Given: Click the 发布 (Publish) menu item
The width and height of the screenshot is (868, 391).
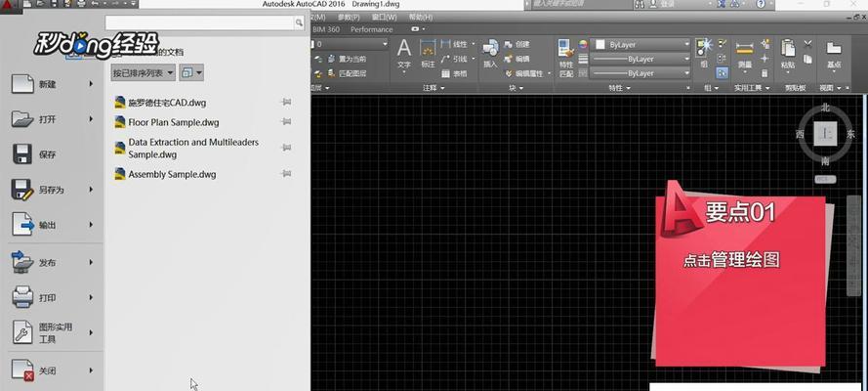Looking at the screenshot, I should click(x=53, y=263).
